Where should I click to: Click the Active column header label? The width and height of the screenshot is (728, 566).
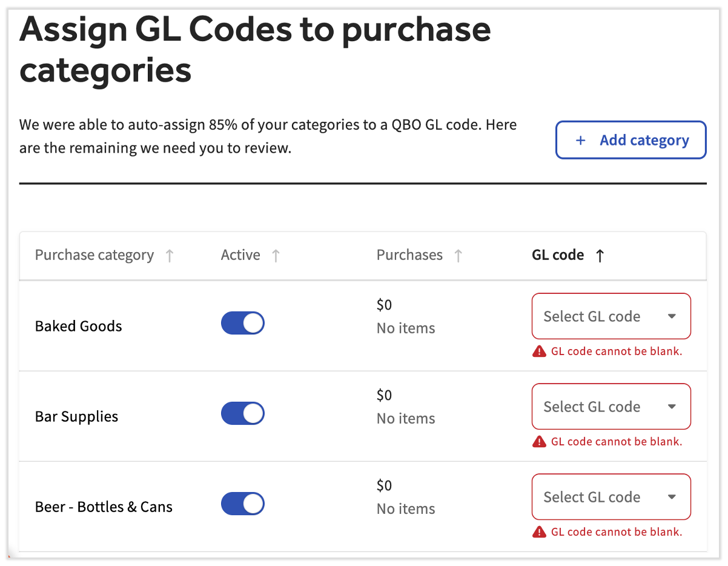click(x=240, y=255)
